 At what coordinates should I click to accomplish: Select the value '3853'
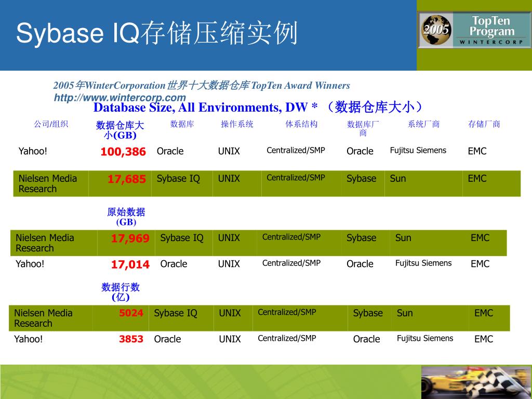pyautogui.click(x=131, y=339)
